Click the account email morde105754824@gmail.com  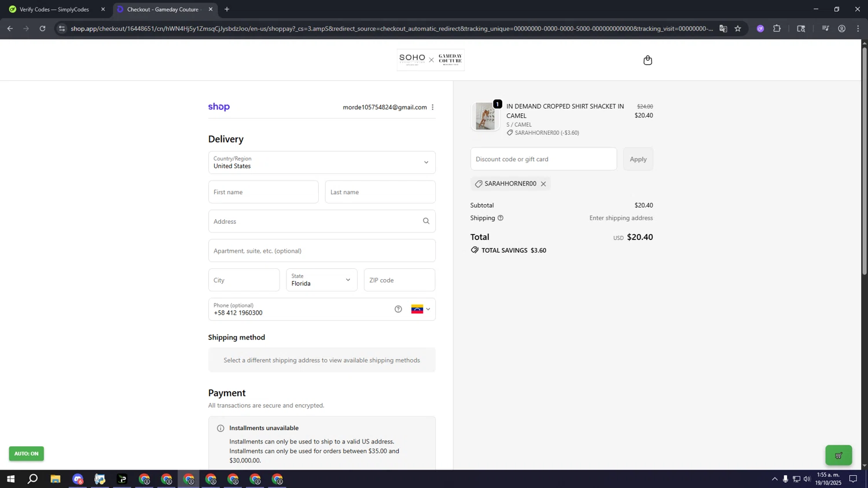coord(385,107)
